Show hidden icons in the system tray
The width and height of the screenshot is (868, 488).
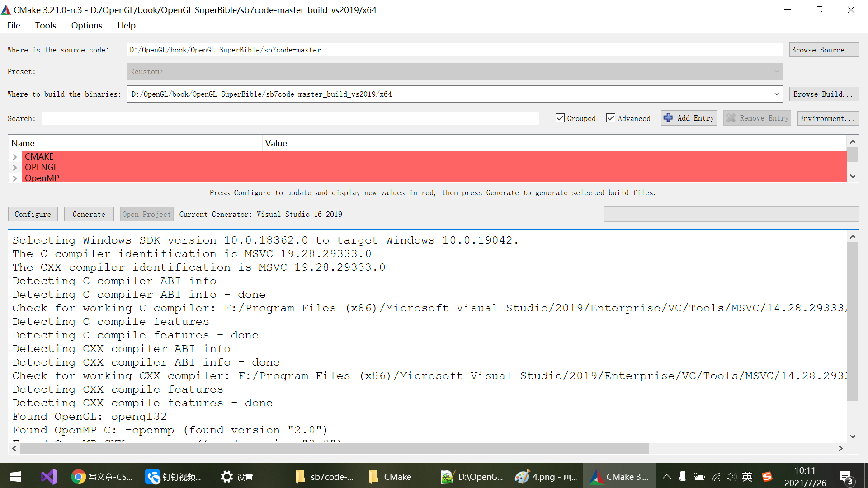point(666,476)
